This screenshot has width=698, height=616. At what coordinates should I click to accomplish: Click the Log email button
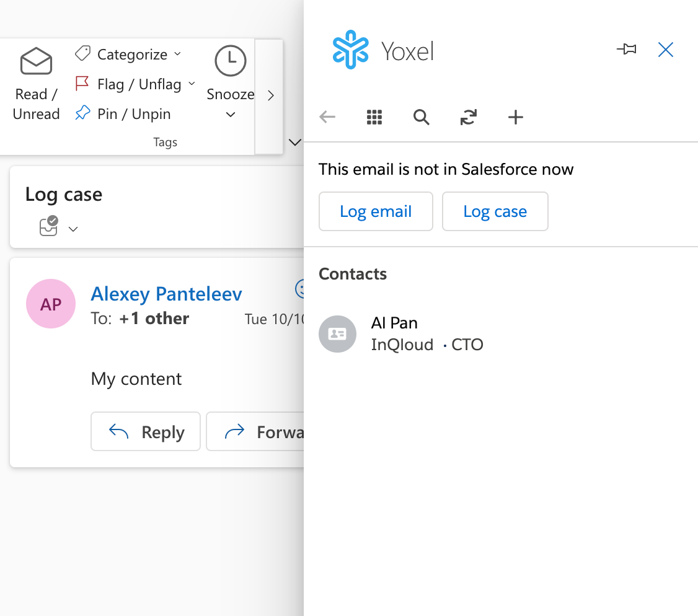click(x=376, y=211)
